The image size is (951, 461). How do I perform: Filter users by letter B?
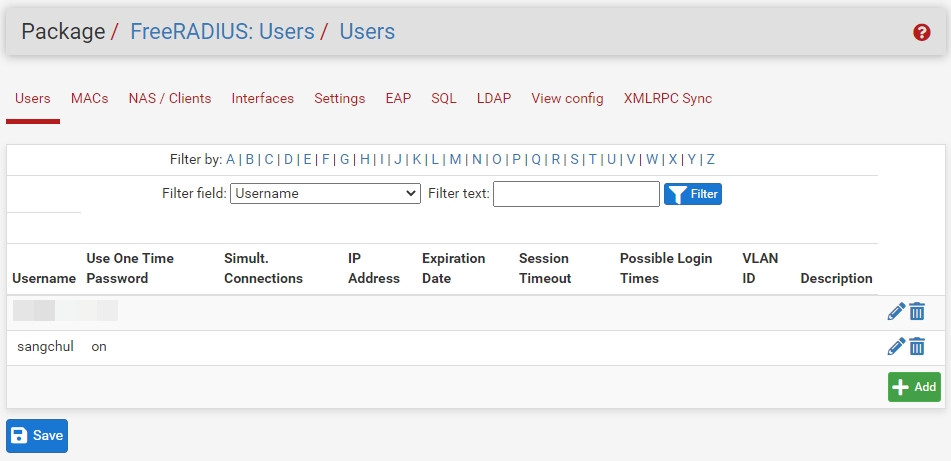249,160
